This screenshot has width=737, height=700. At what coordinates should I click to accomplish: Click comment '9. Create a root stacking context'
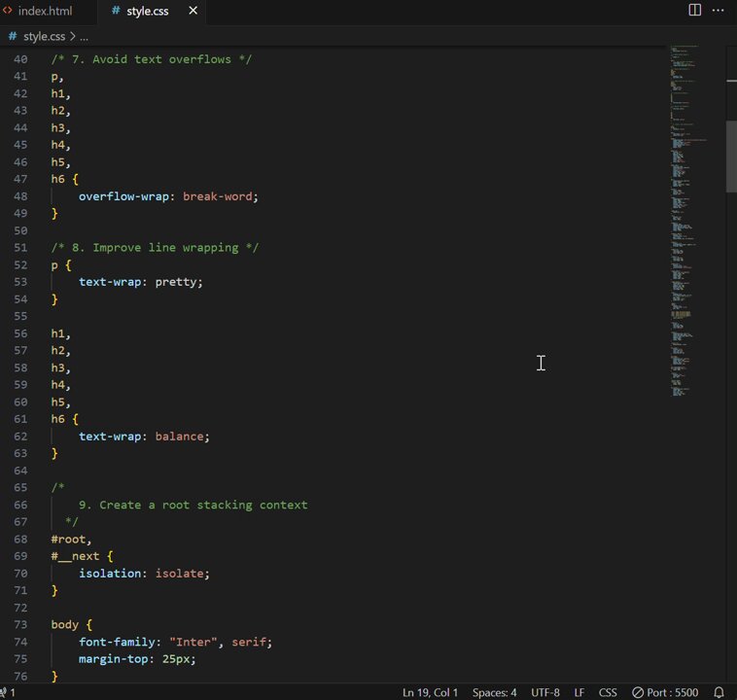point(193,505)
